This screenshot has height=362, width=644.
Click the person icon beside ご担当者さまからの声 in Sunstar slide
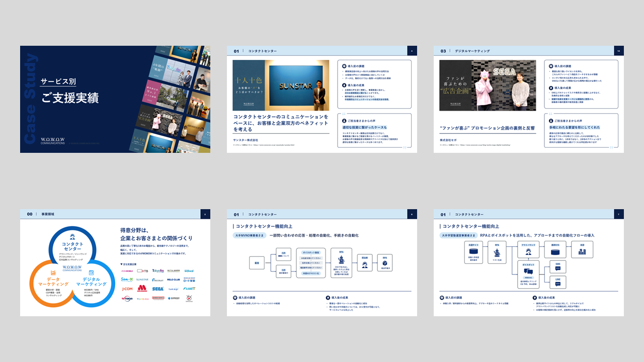click(344, 121)
